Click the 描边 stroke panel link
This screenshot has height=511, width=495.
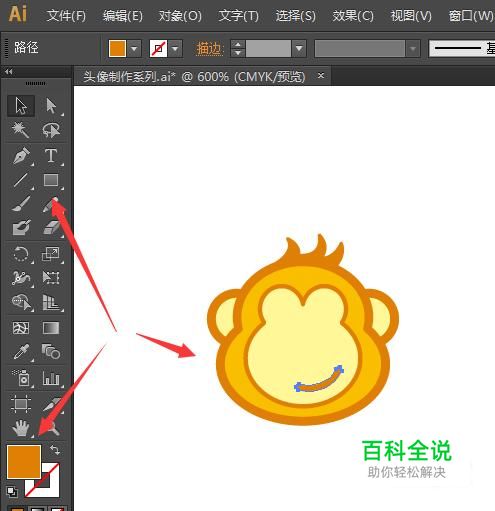(x=209, y=49)
